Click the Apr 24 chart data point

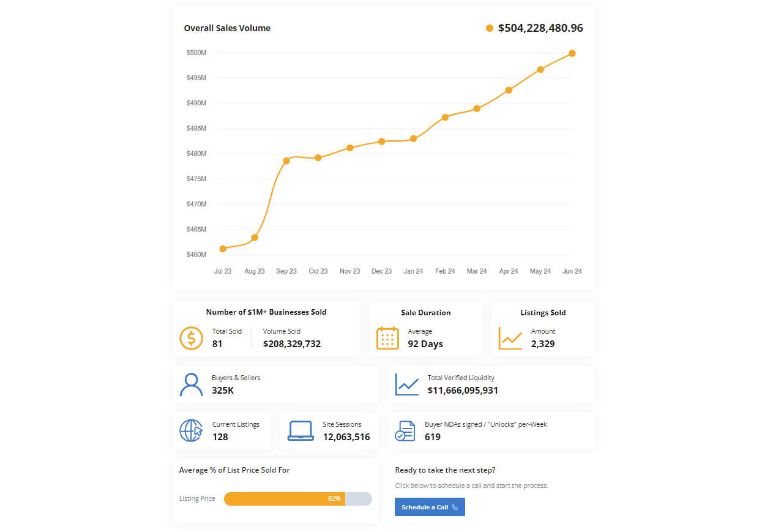tap(509, 90)
